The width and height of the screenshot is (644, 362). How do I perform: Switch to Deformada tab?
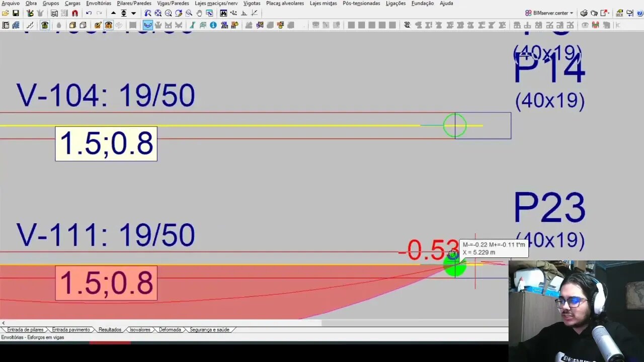coord(170,330)
